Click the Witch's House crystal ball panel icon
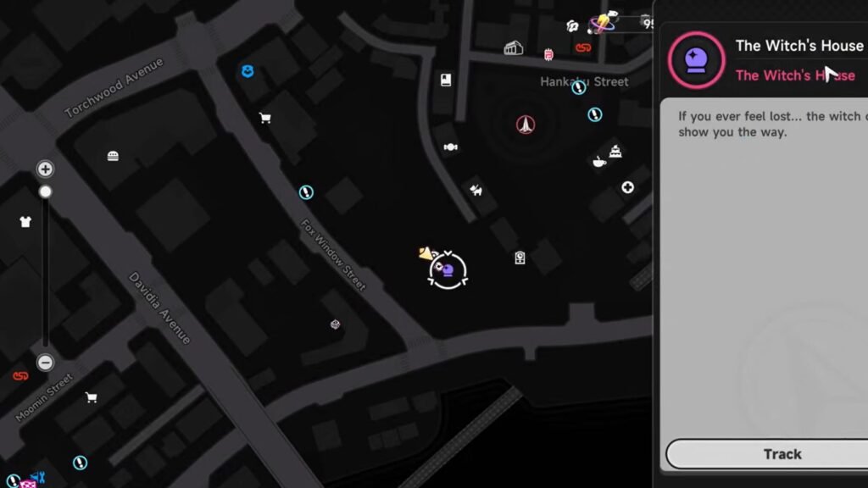This screenshot has width=868, height=488. [696, 60]
